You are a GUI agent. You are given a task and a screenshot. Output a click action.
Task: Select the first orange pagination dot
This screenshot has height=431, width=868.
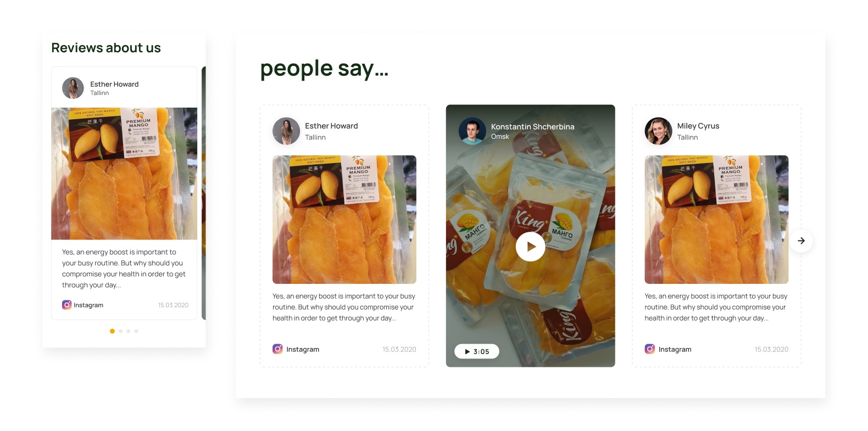click(112, 331)
